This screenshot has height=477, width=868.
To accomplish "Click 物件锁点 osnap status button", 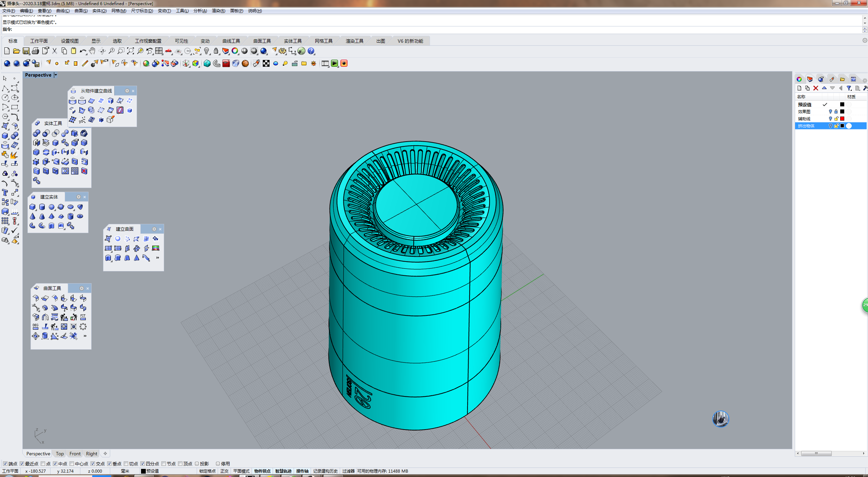I will [262, 471].
